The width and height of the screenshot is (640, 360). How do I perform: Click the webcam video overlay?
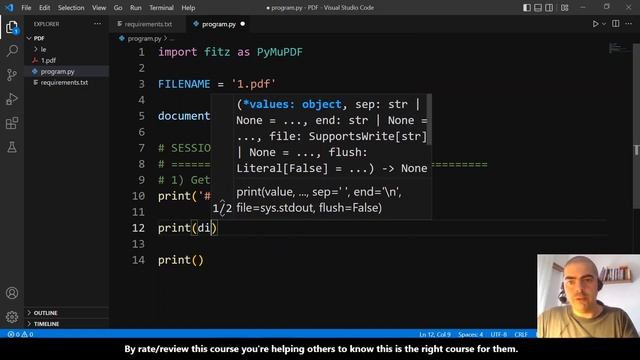pyautogui.click(x=588, y=296)
